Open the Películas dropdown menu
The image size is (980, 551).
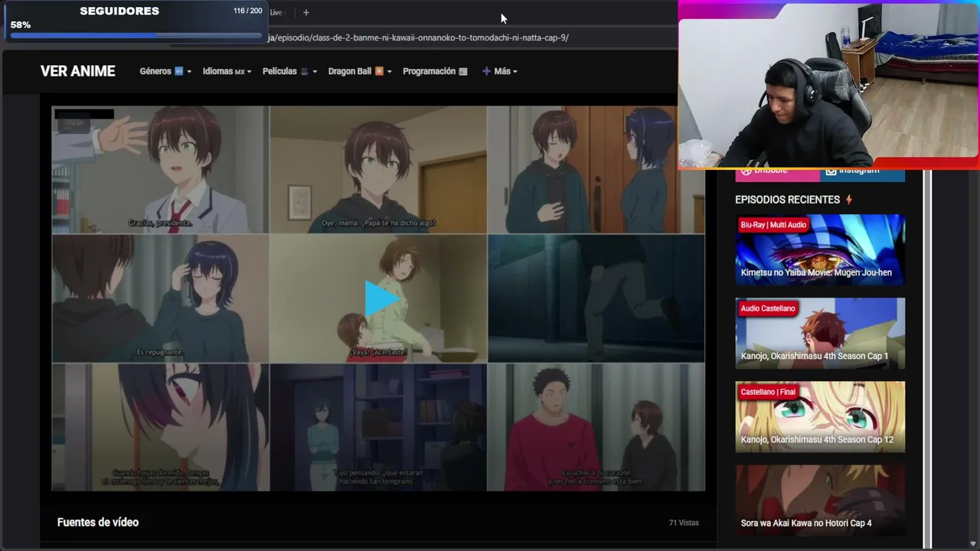click(x=289, y=71)
